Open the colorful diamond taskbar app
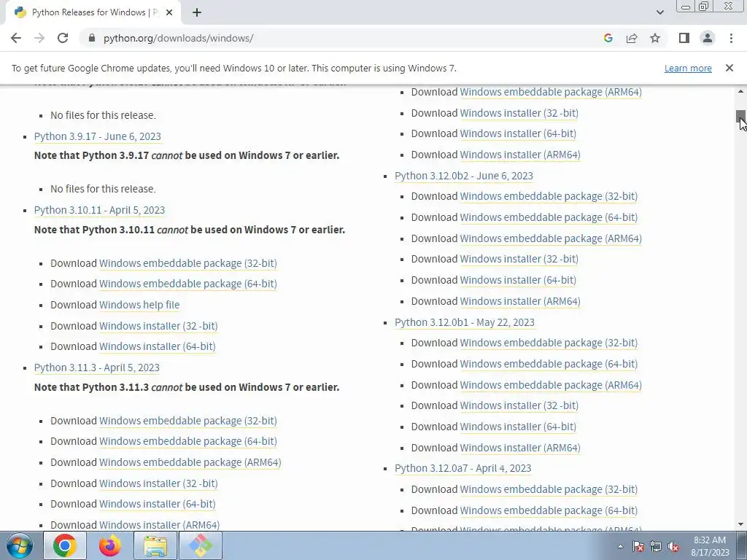The width and height of the screenshot is (747, 560). (201, 545)
